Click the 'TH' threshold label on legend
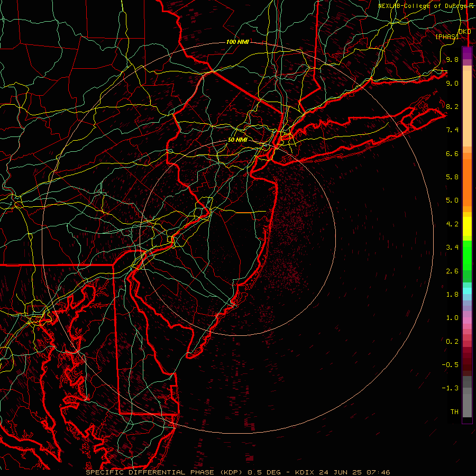The height and width of the screenshot is (476, 476). 454,412
